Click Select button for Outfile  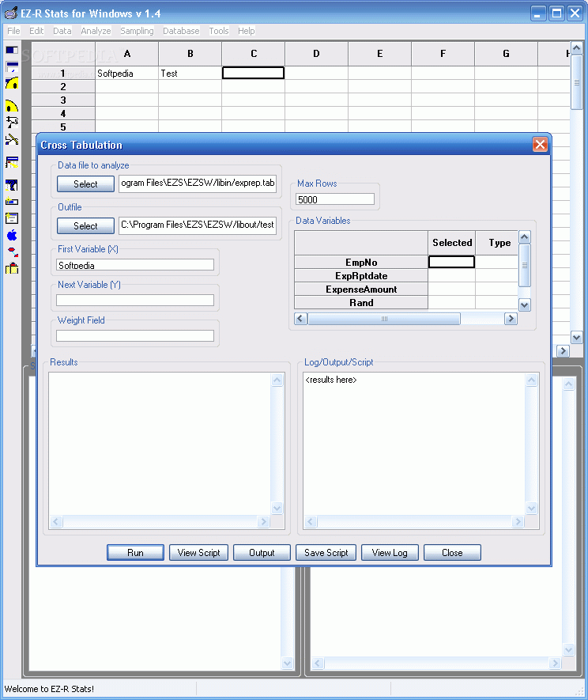coord(85,226)
